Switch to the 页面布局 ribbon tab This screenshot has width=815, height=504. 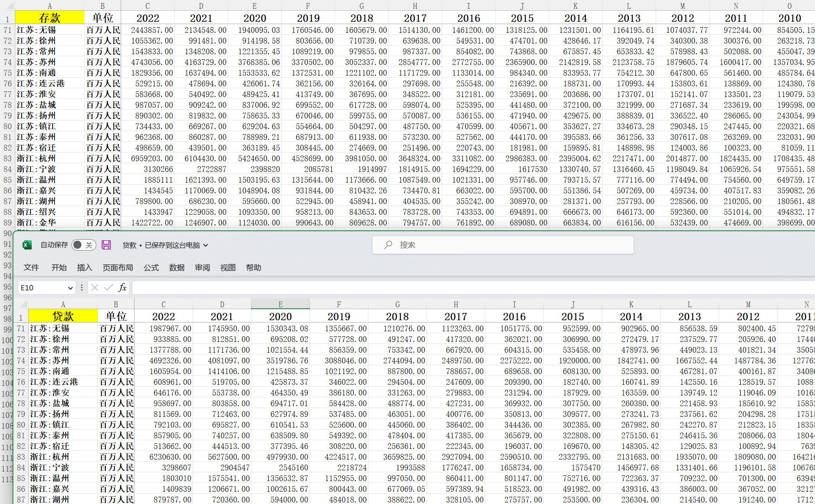(118, 267)
